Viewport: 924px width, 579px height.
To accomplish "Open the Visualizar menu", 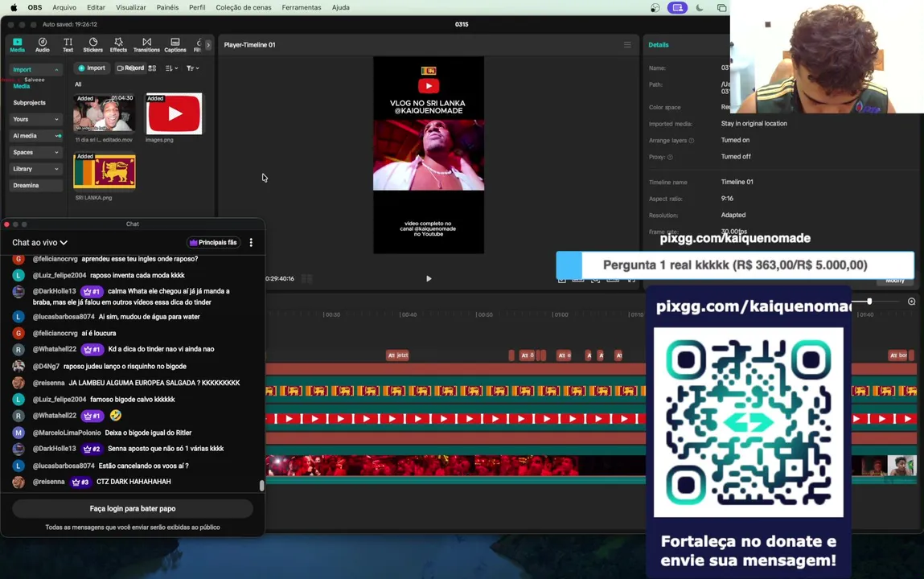I will 131,8.
